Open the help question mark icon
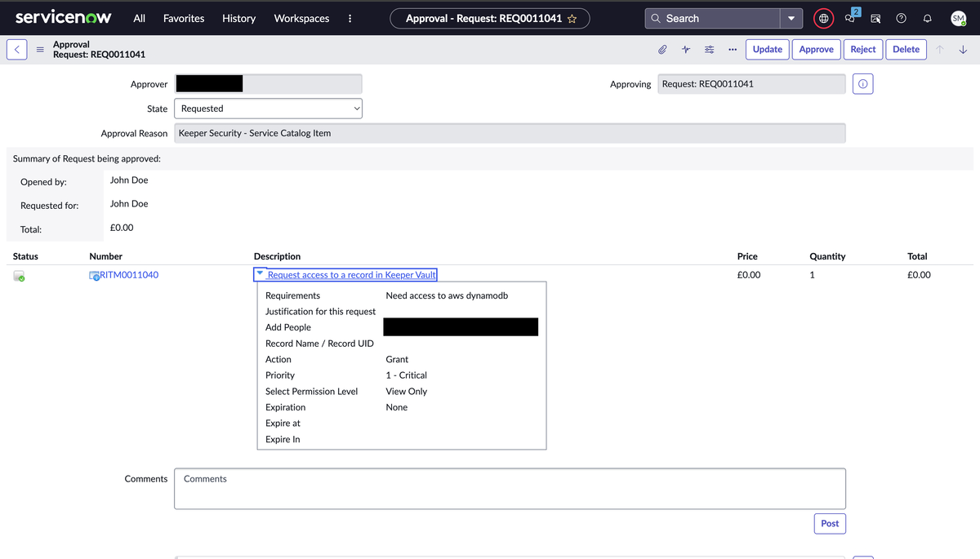The width and height of the screenshot is (980, 559). click(901, 18)
